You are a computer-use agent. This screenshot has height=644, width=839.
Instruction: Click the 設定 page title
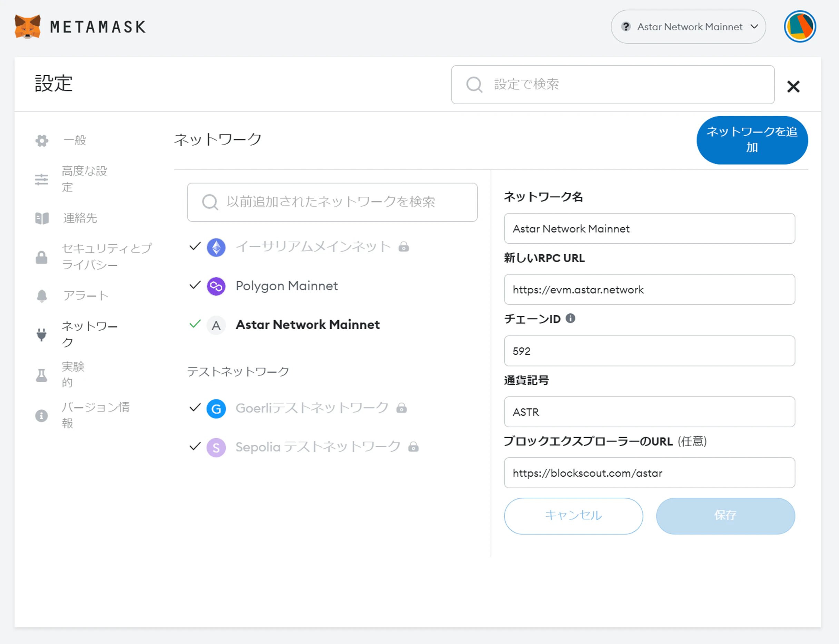tap(53, 83)
